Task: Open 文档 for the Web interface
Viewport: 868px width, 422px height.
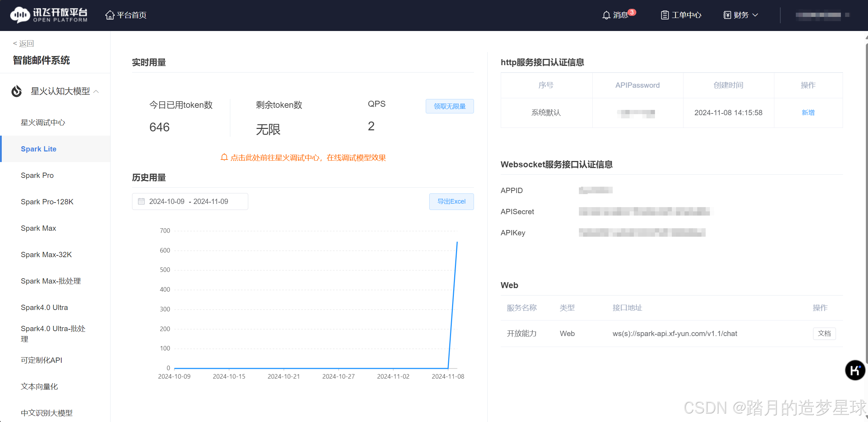Action: point(824,334)
